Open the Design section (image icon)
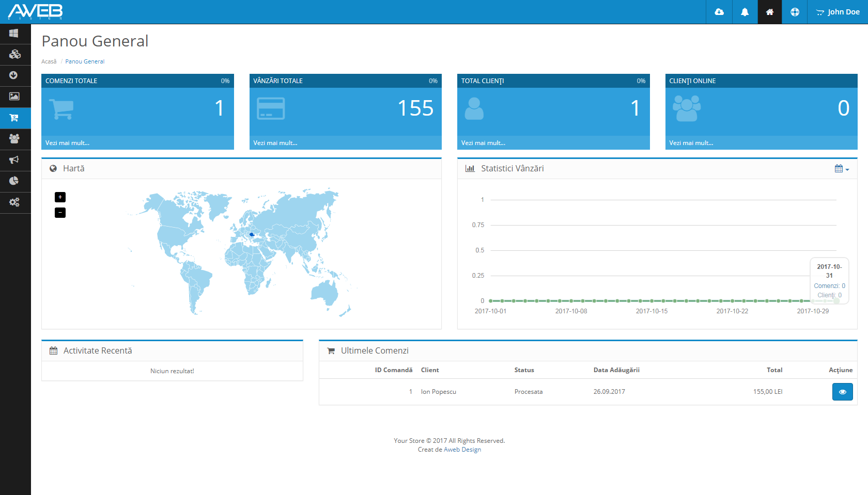Image resolution: width=868 pixels, height=495 pixels. pyautogui.click(x=14, y=97)
